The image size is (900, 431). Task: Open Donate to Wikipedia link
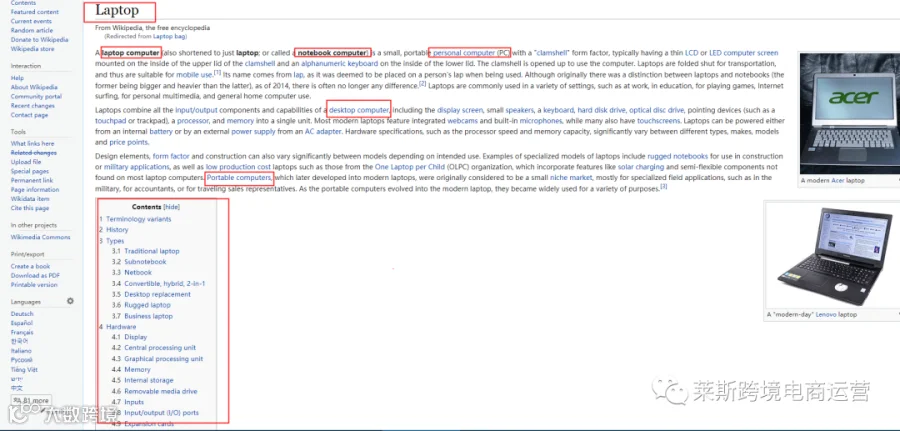[39, 40]
